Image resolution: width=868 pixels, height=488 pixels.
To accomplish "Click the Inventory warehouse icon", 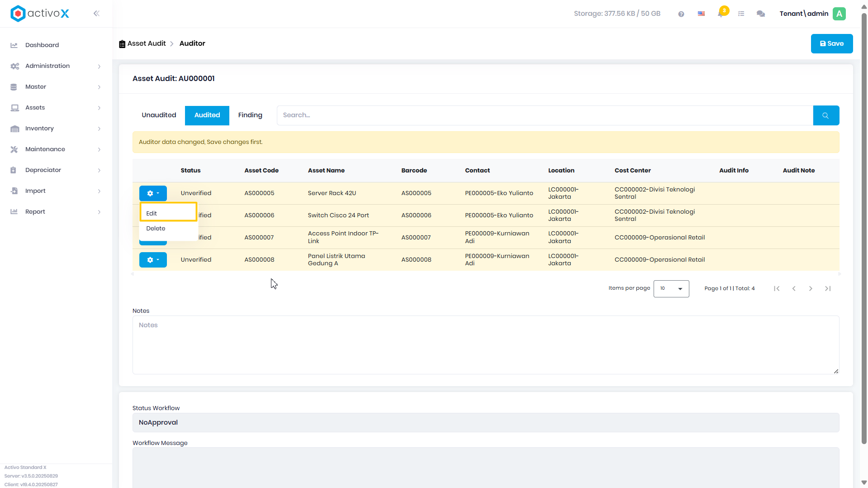I will (x=14, y=129).
